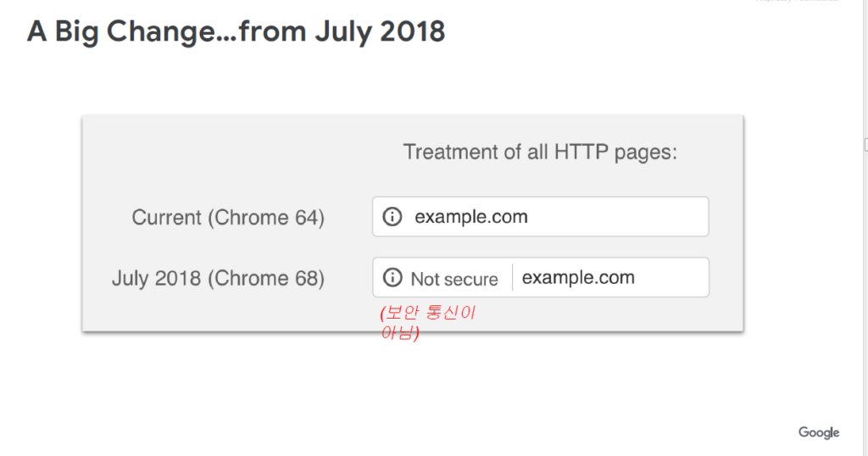
Task: Click the slide title A Big Change...from July 2018
Action: tap(236, 31)
